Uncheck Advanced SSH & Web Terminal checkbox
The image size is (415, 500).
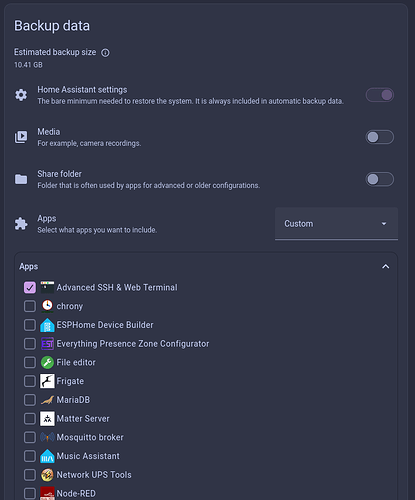(30, 287)
